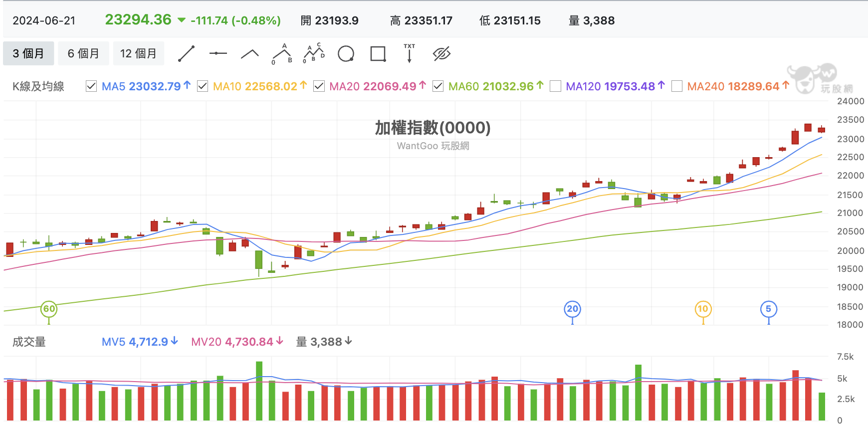The height and width of the screenshot is (428, 868).
Task: Click the 成交量 section label
Action: tap(29, 342)
